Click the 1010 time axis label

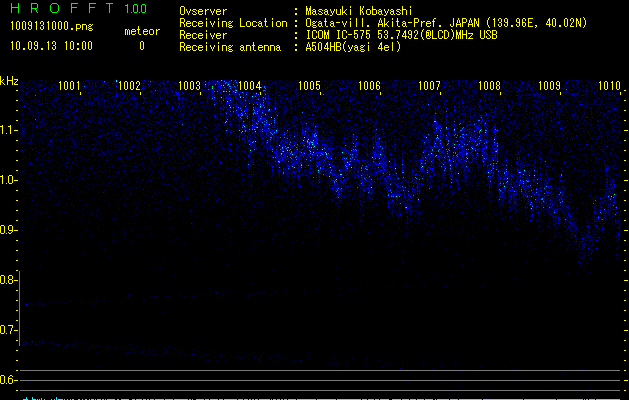(x=609, y=85)
